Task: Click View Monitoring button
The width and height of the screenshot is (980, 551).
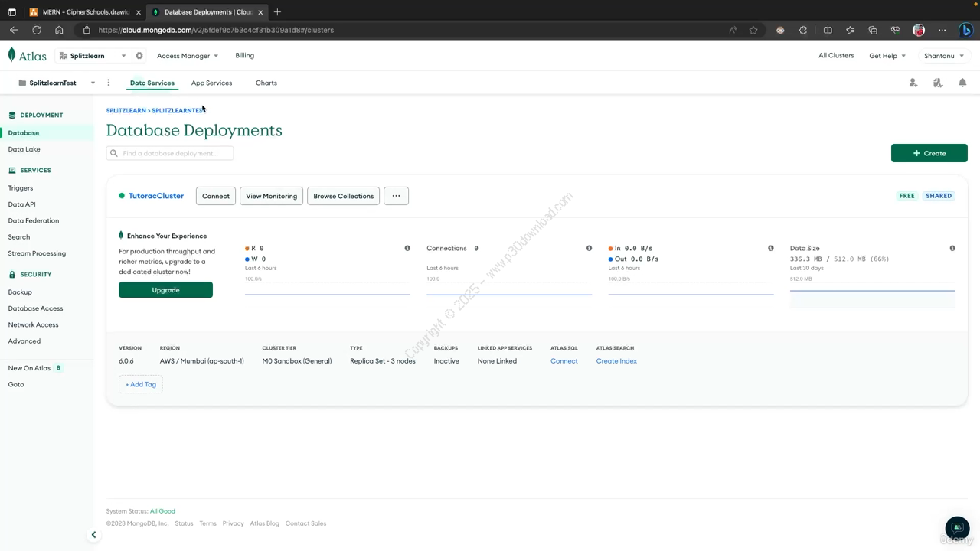Action: [x=271, y=196]
